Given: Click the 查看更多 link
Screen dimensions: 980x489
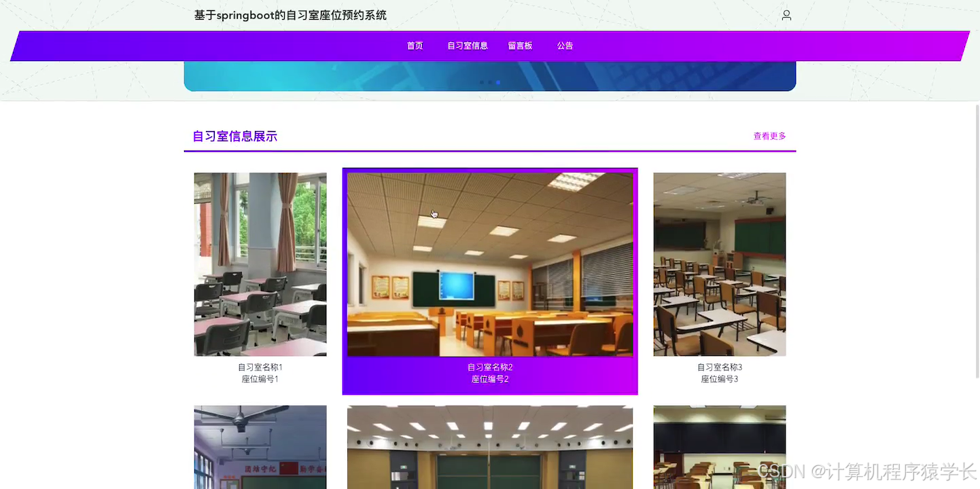Looking at the screenshot, I should tap(769, 136).
